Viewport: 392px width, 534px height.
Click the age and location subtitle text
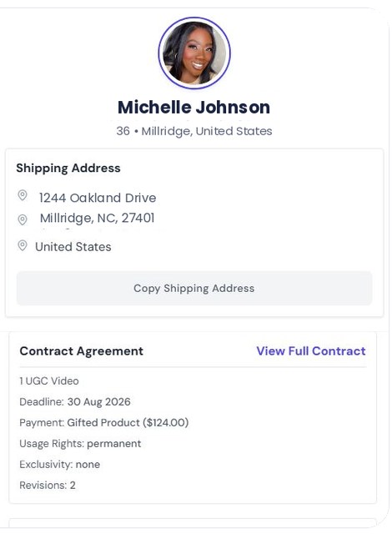[194, 131]
